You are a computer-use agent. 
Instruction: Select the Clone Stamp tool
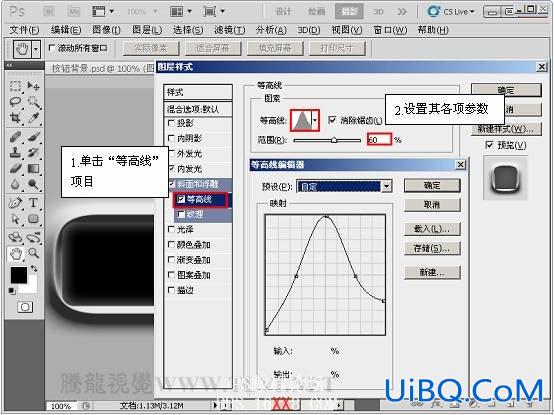coord(15,153)
